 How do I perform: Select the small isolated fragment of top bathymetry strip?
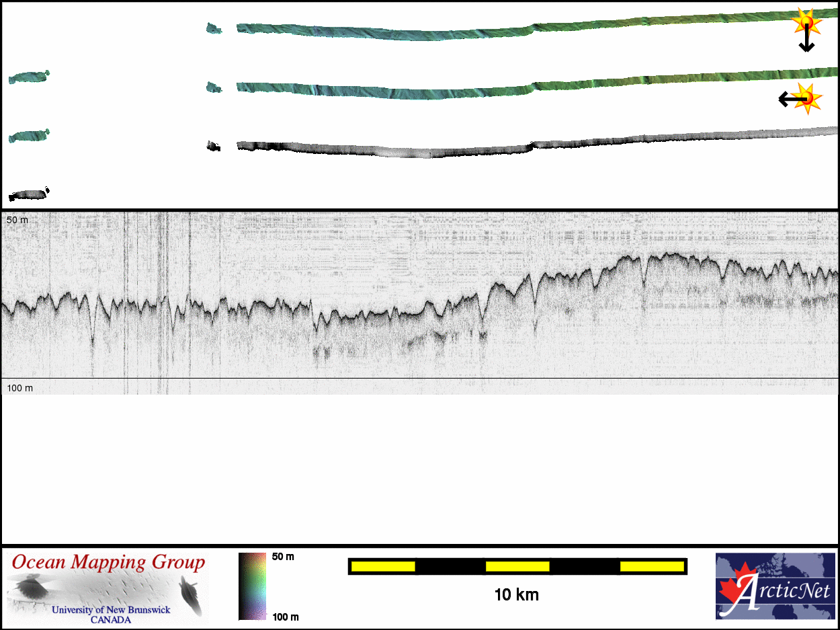tap(214, 28)
